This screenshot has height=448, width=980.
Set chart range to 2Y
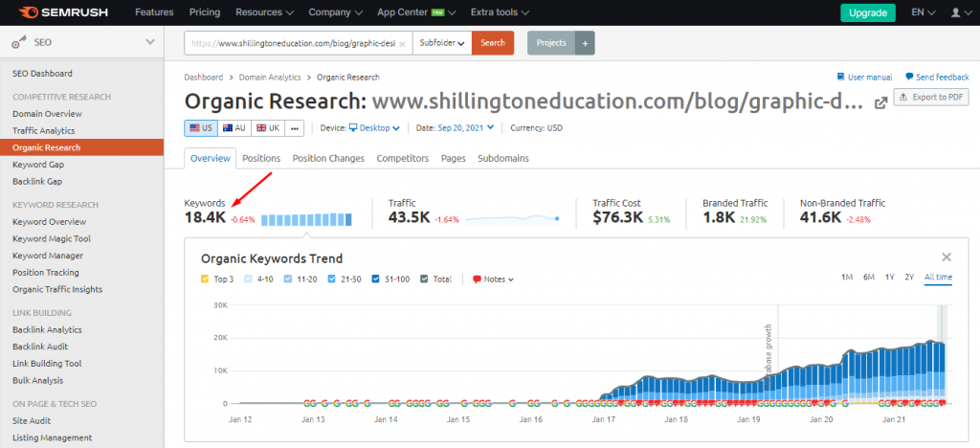click(x=909, y=278)
